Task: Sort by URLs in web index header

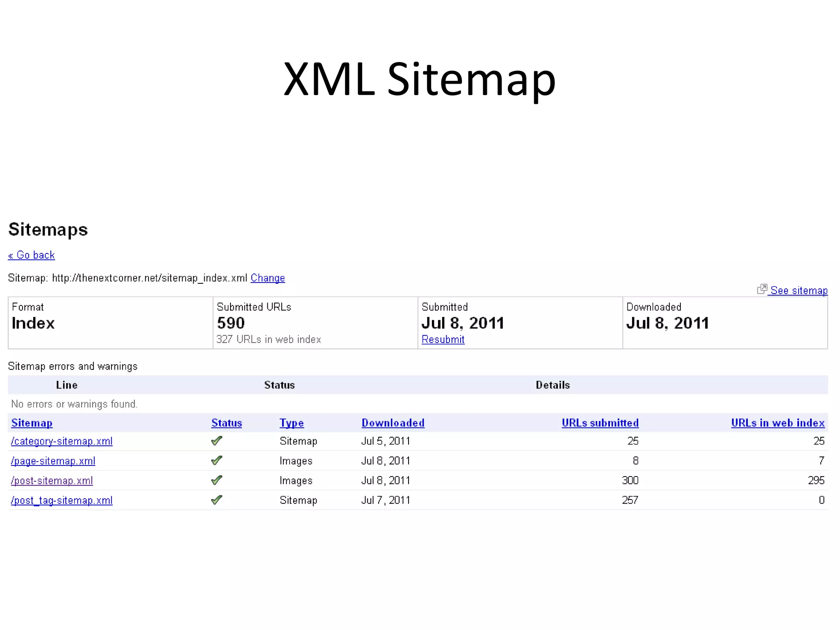Action: 778,423
